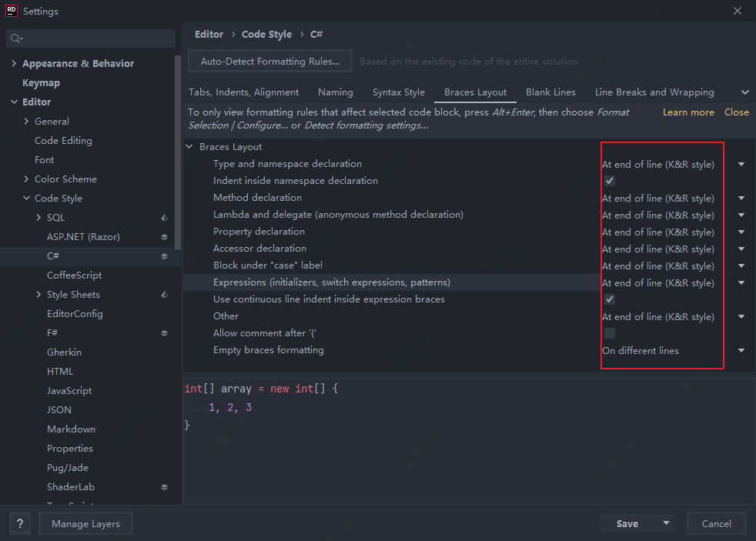Select Properties code style
Viewport: 756px width, 541px height.
tap(70, 449)
